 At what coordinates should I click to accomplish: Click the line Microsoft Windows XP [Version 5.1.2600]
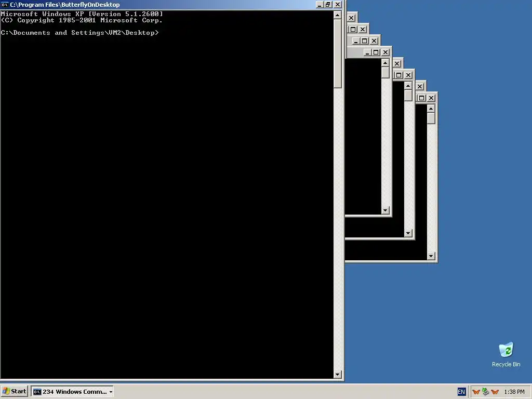[x=82, y=14]
